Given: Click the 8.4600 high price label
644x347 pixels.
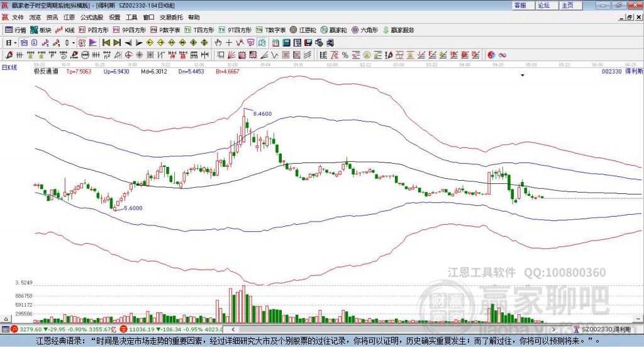Looking at the screenshot, I should tap(262, 114).
